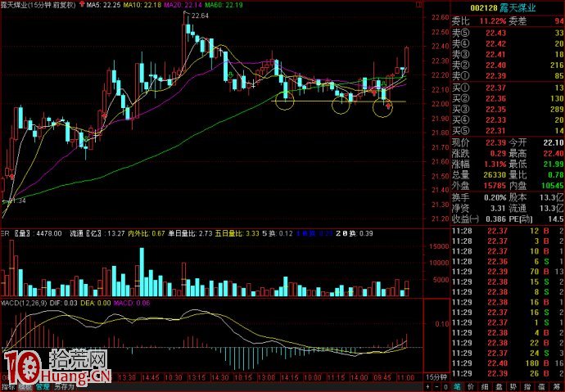Click the 11:29 trade of 70 lots

pyautogui.click(x=508, y=272)
